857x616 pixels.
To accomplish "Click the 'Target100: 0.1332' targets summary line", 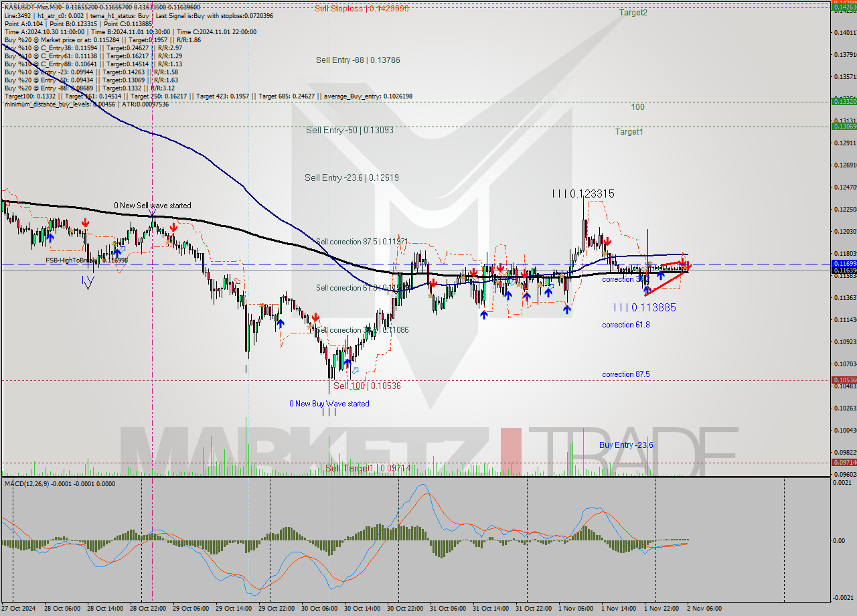I will tap(208, 96).
